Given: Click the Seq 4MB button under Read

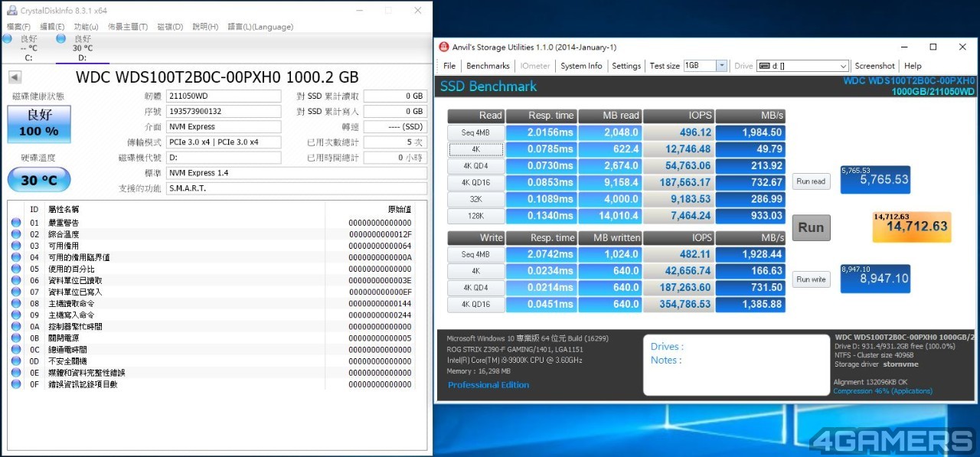Looking at the screenshot, I should tap(475, 132).
